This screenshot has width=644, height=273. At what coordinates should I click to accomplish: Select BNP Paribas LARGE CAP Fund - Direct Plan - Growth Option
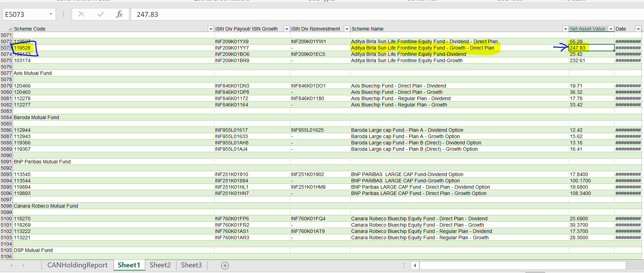[459, 193]
